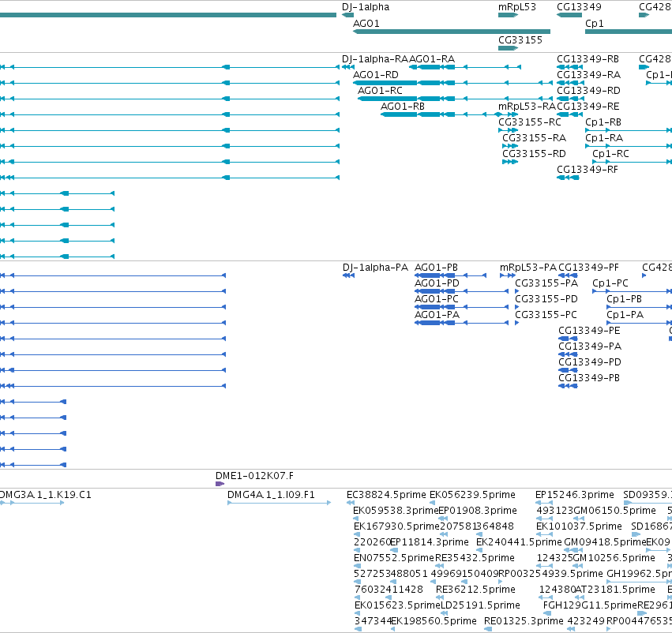The image size is (672, 633).
Task: Click the AGO1-RA transcript label
Action: 432,58
